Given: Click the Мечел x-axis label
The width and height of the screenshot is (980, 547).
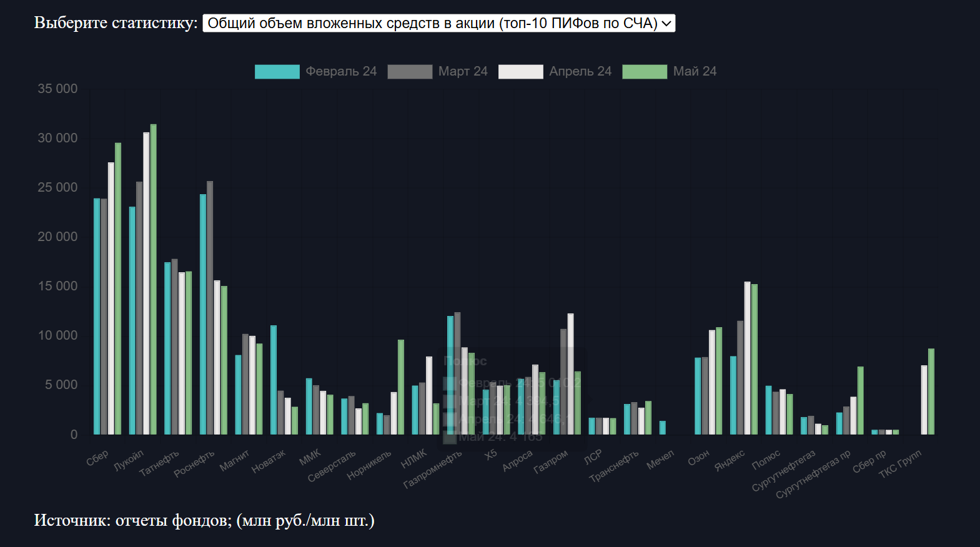Looking at the screenshot, I should coord(660,460).
